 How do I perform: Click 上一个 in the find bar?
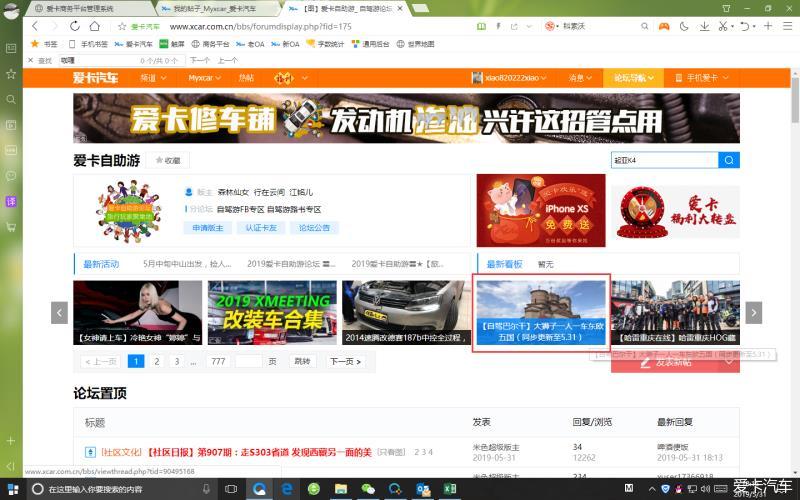[228, 60]
